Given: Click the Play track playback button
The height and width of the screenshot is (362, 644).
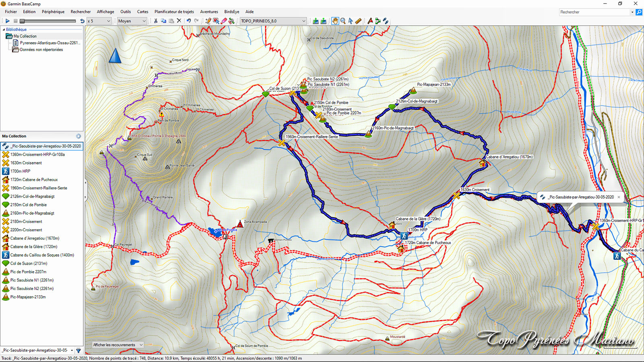Looking at the screenshot, I should 7,21.
